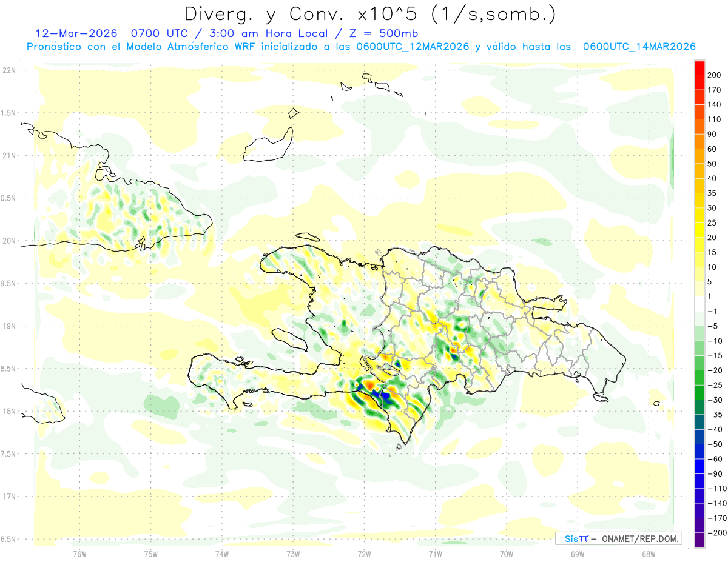
Task: Click the '19N' latitude label
Action: pyautogui.click(x=9, y=326)
